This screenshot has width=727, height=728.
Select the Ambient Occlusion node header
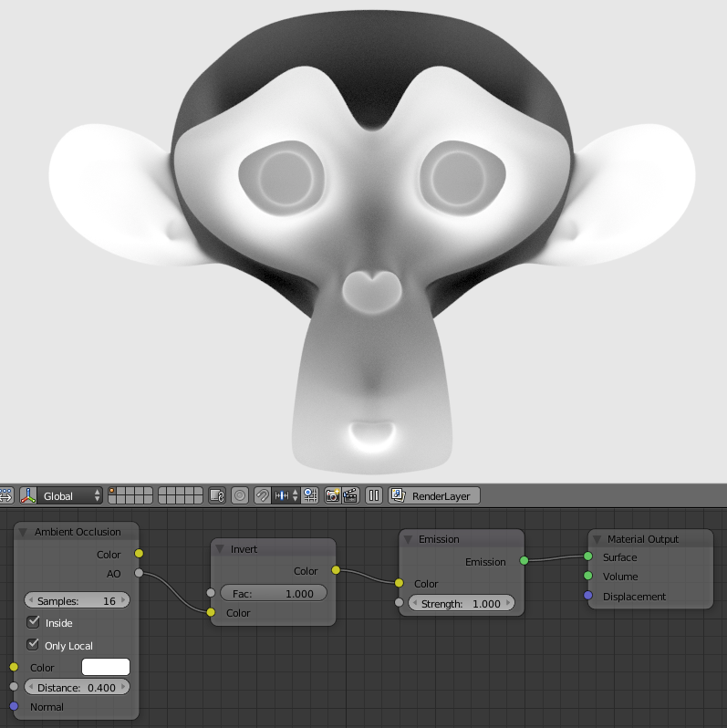pyautogui.click(x=77, y=532)
